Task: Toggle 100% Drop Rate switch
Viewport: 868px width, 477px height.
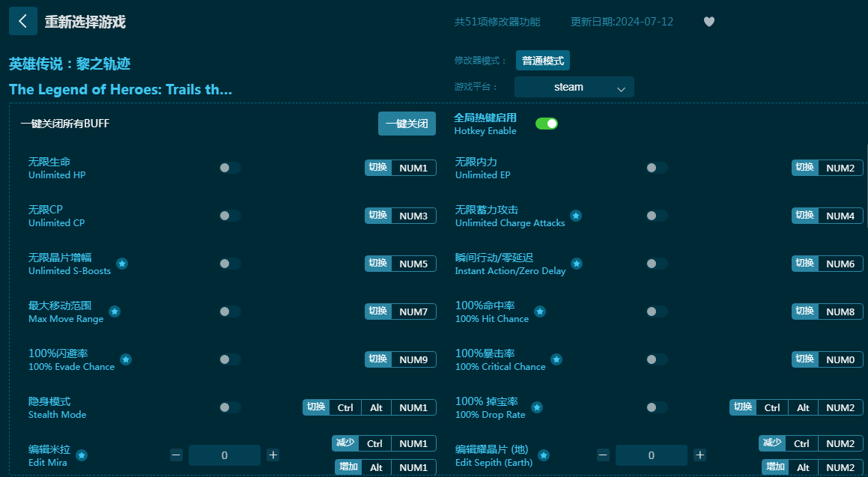Action: tap(657, 408)
